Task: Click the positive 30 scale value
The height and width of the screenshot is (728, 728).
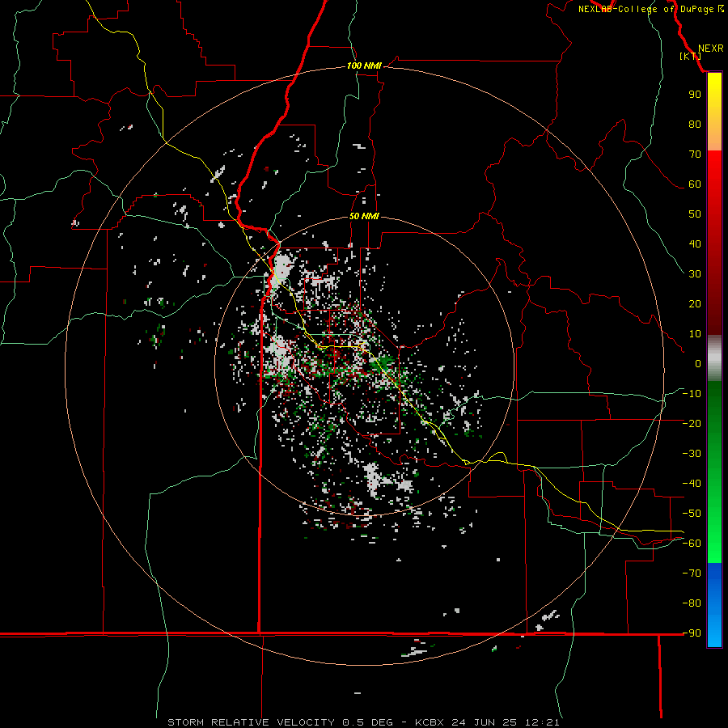Action: point(695,274)
